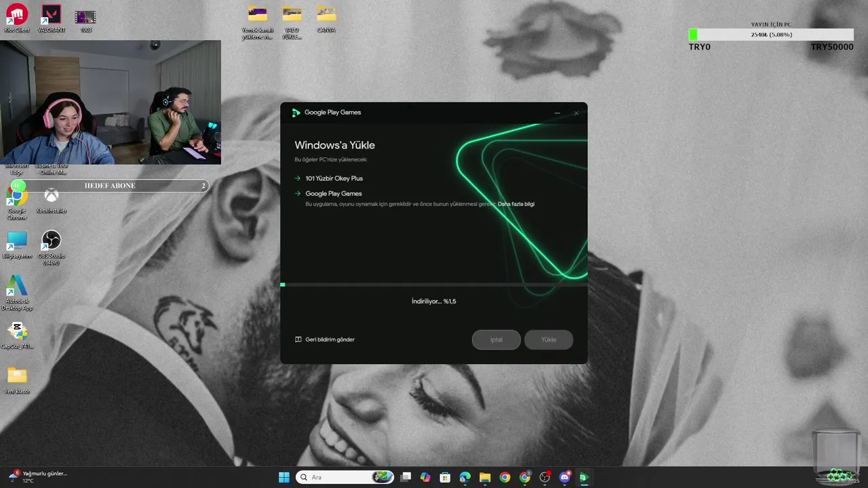Open the Riot Client desktop shortcut
Viewport: 868px width, 488px height.
17,18
